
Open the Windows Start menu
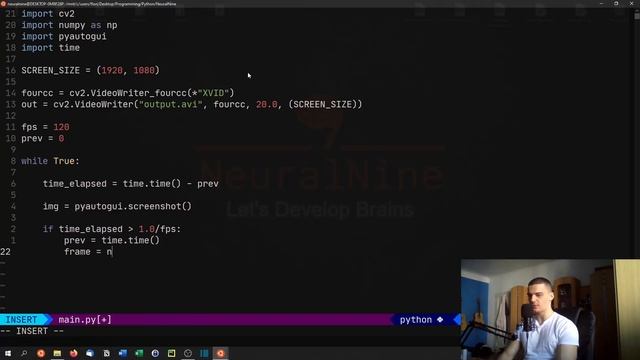[8, 353]
